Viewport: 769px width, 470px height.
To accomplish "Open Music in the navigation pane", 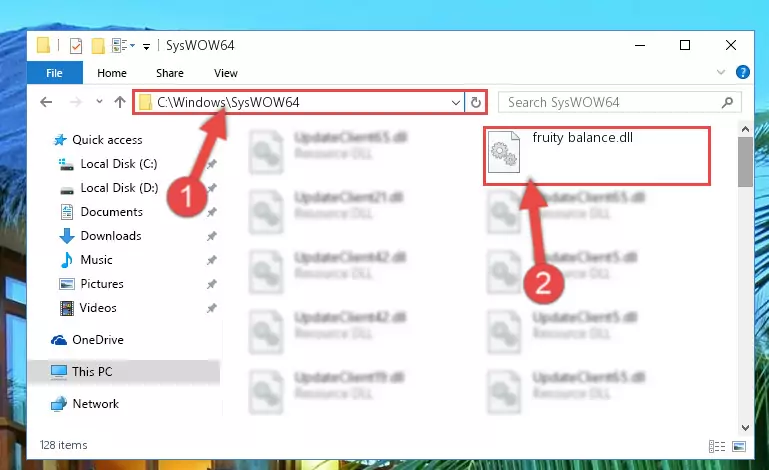I will [96, 260].
